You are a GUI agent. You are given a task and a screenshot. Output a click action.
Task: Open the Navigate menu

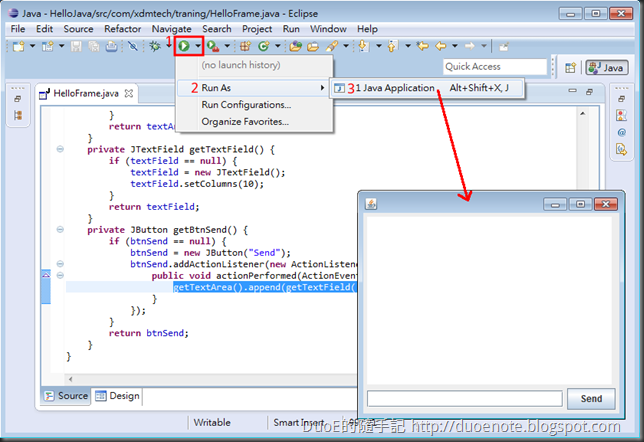pyautogui.click(x=171, y=29)
